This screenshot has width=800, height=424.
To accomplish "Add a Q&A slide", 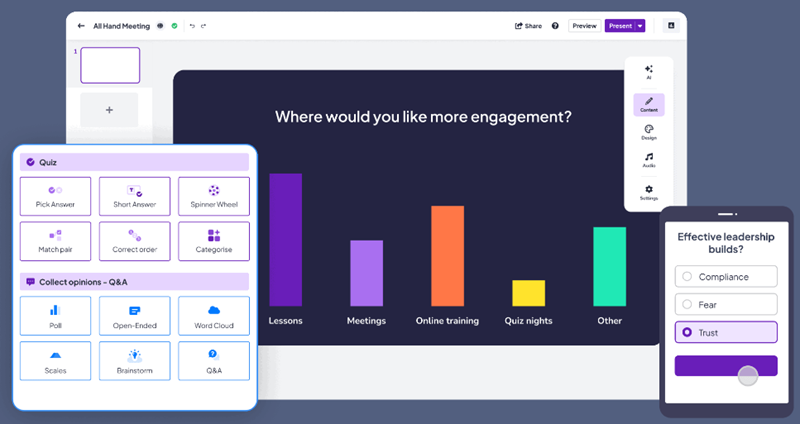I will point(214,361).
